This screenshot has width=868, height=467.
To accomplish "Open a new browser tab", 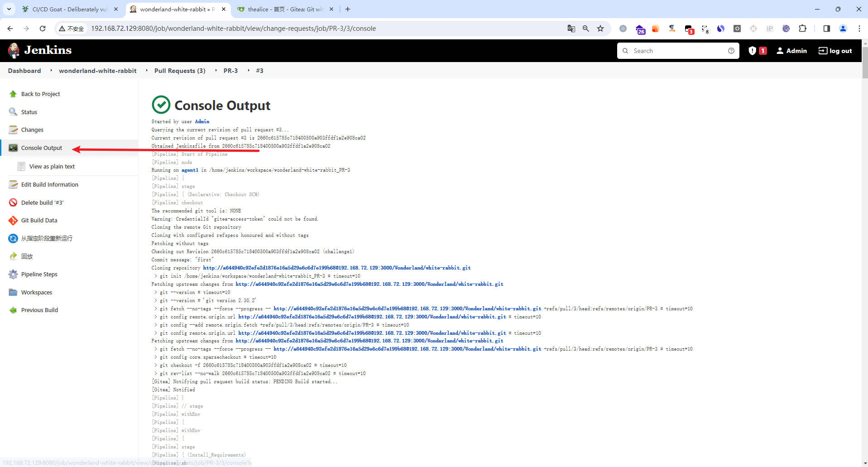I will pos(347,9).
